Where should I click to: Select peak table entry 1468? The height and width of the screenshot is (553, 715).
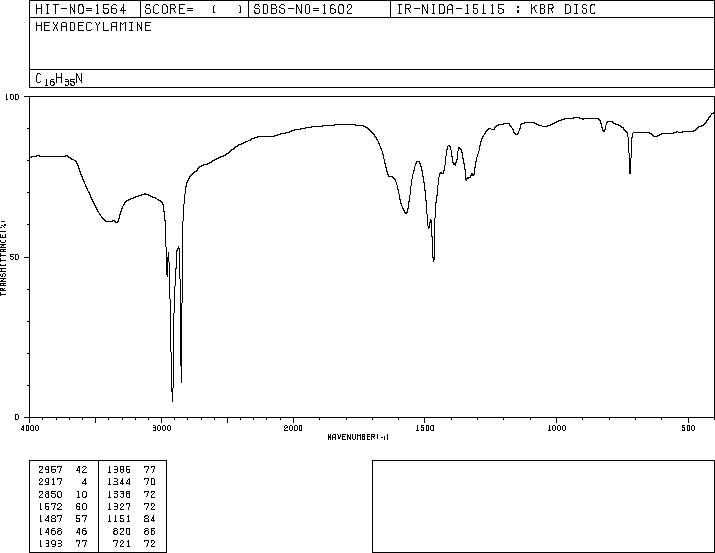click(50, 532)
